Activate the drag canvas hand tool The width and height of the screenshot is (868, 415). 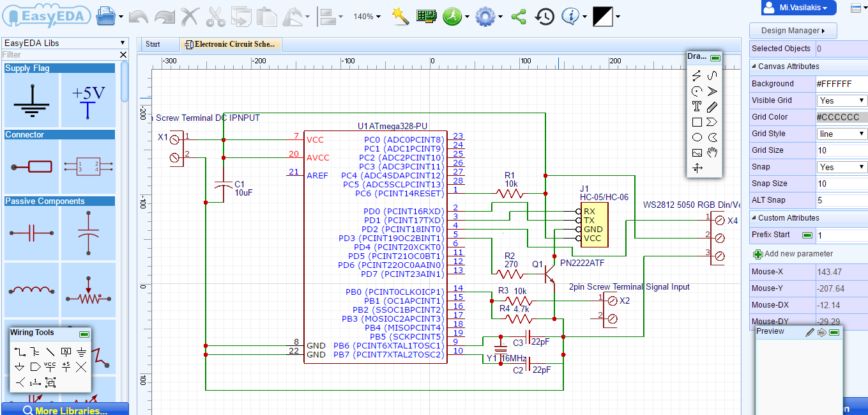pos(713,152)
